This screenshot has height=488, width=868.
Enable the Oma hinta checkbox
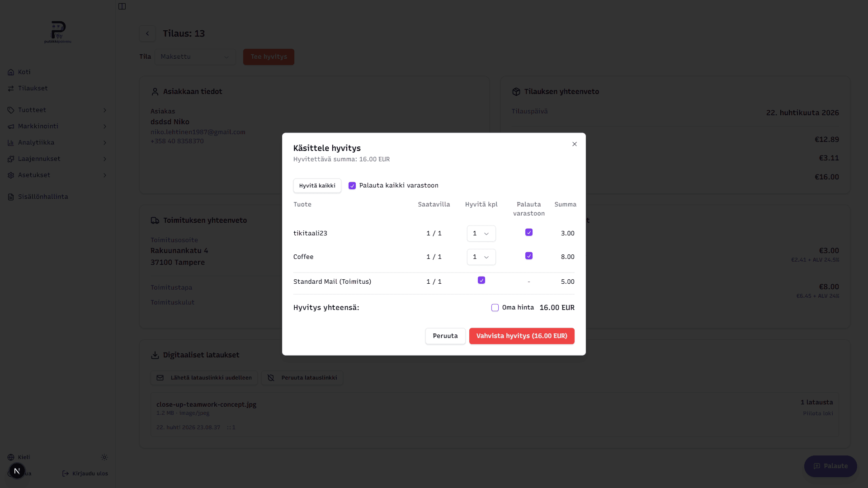coord(495,308)
